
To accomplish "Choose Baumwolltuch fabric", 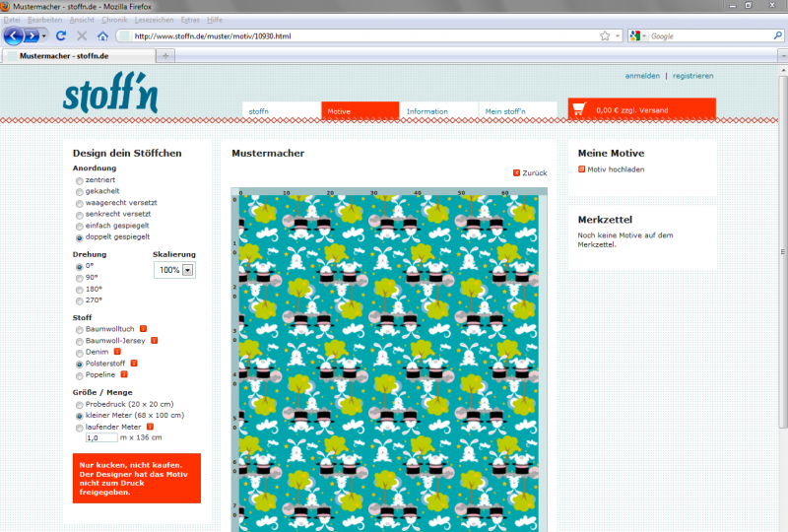I will pyautogui.click(x=80, y=330).
